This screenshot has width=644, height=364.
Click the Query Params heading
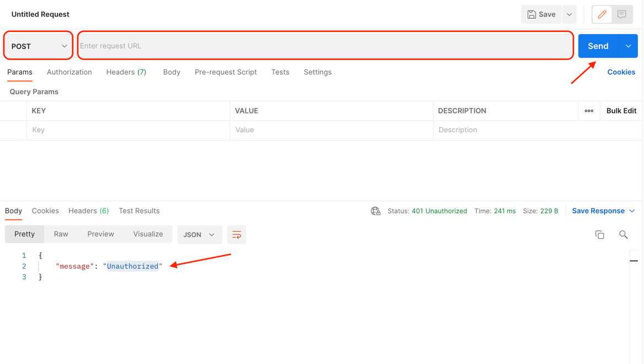click(x=34, y=92)
